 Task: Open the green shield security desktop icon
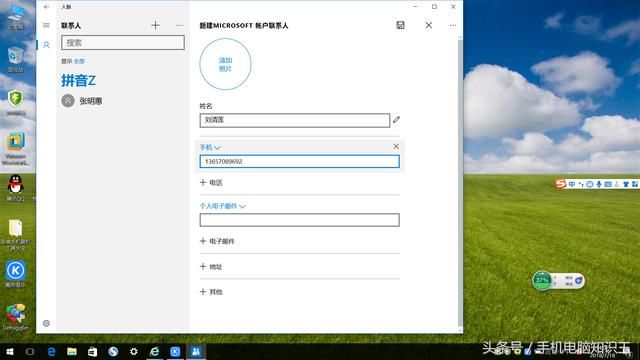(x=16, y=103)
